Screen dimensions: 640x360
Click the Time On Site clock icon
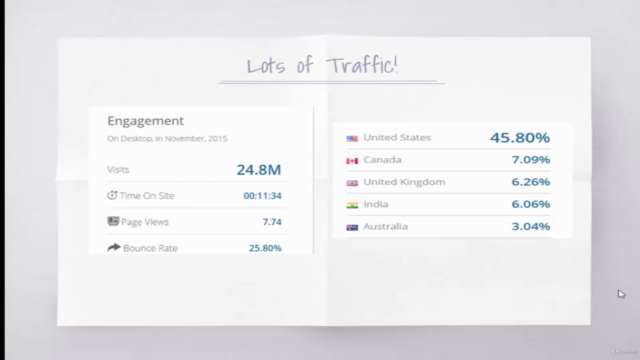coord(112,195)
